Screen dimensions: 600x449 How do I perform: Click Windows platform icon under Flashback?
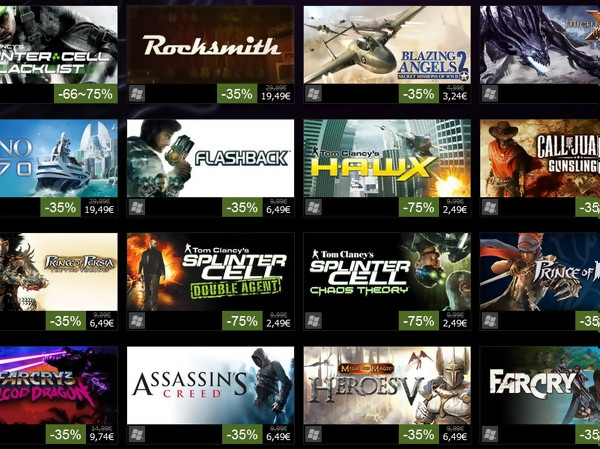click(137, 207)
